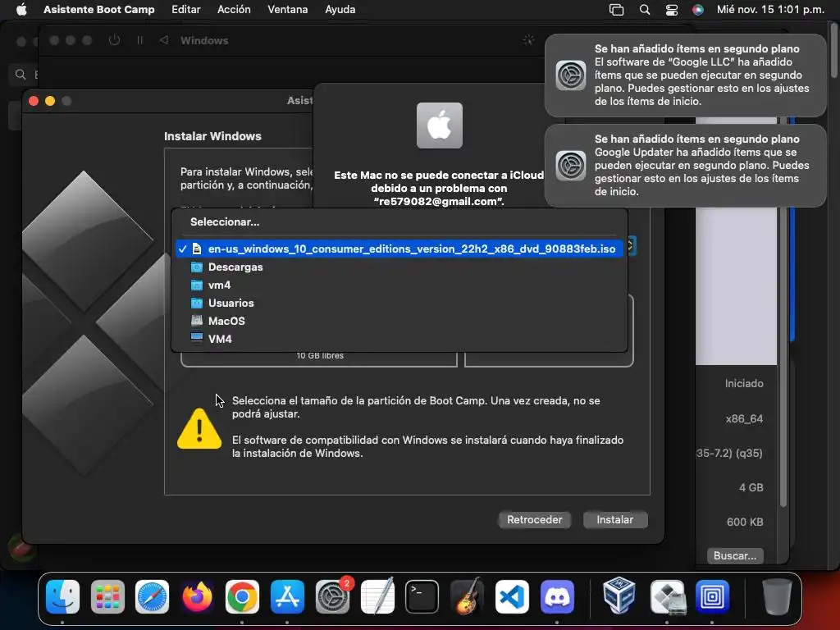The height and width of the screenshot is (630, 840).
Task: Click the "Instalar Windows" heading
Action: tap(212, 136)
